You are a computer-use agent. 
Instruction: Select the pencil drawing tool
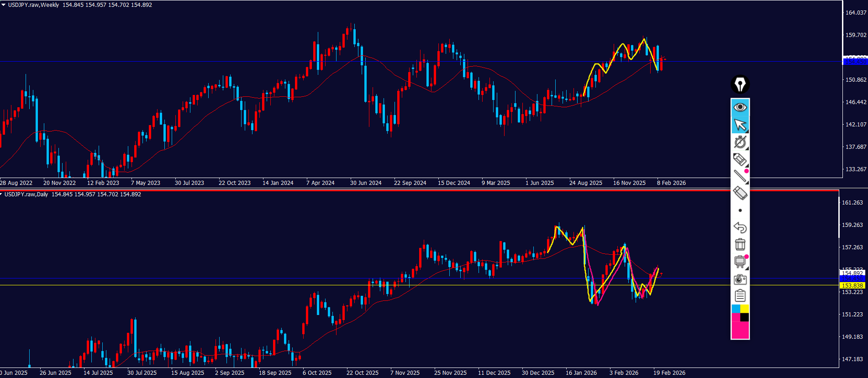[x=740, y=159]
